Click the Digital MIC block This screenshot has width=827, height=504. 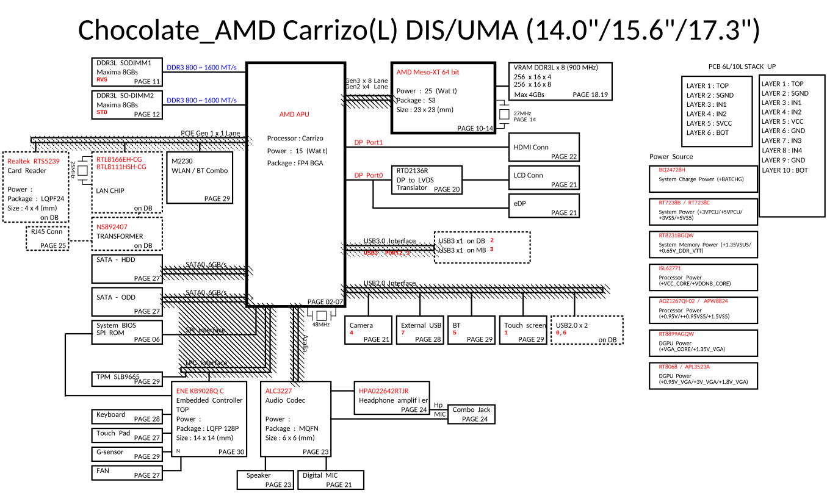click(331, 480)
